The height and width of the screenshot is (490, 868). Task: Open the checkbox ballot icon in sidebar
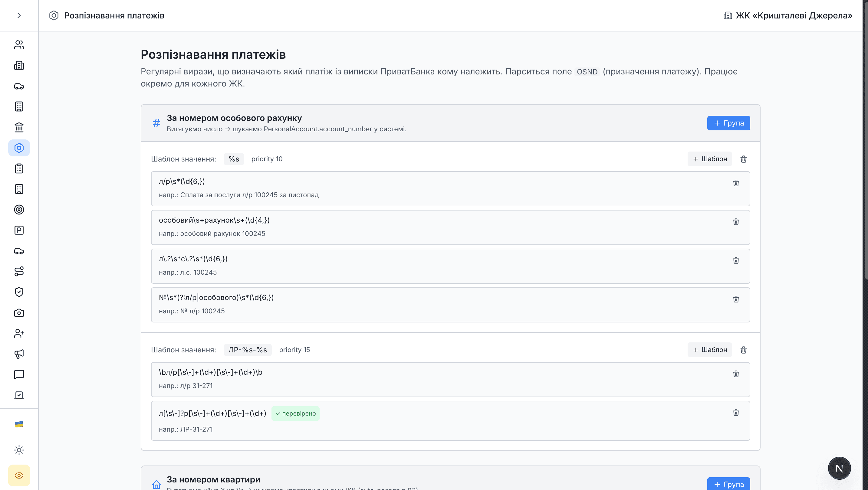(x=19, y=395)
